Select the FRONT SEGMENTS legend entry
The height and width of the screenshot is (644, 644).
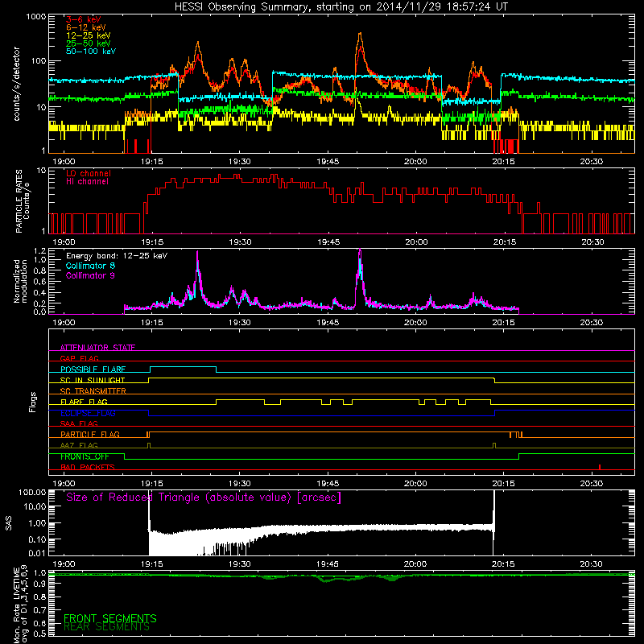(x=110, y=618)
